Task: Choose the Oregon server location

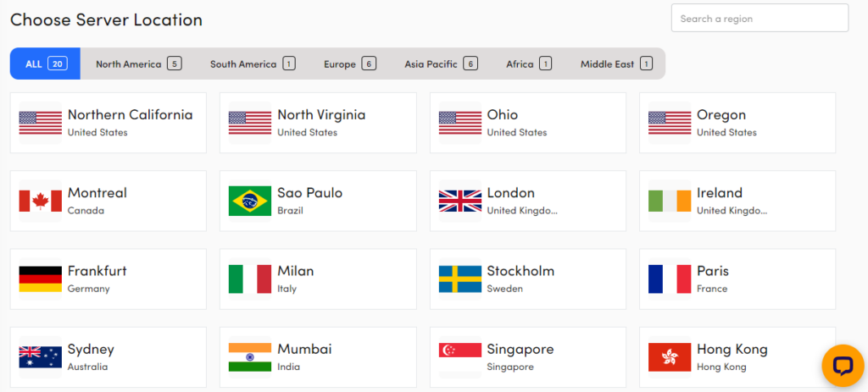Action: click(x=737, y=123)
